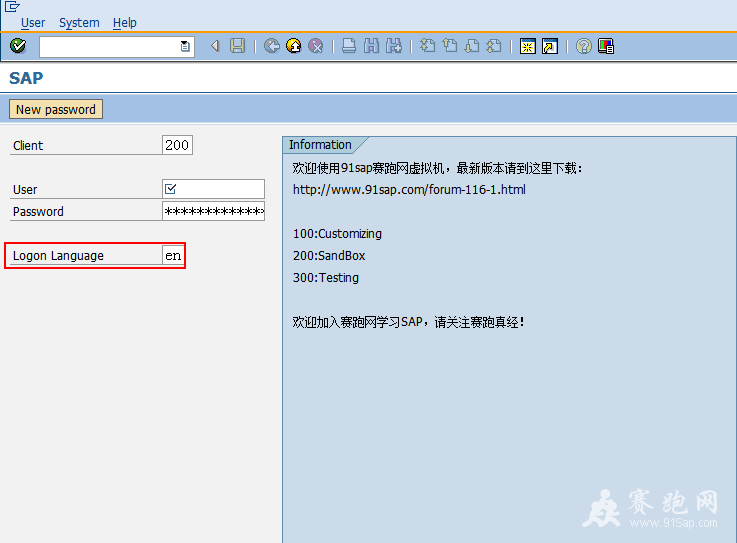Click the text 100:Customizing

(337, 234)
